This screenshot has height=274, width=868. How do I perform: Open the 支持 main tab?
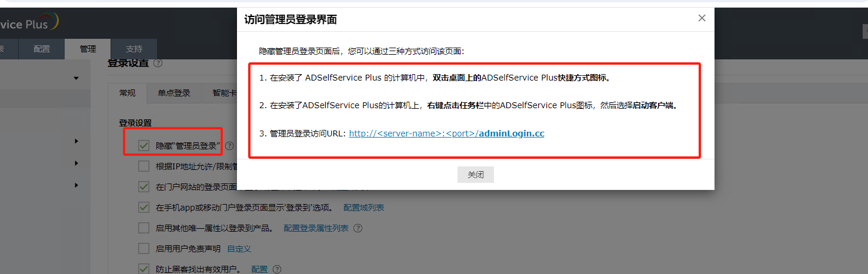coord(134,49)
